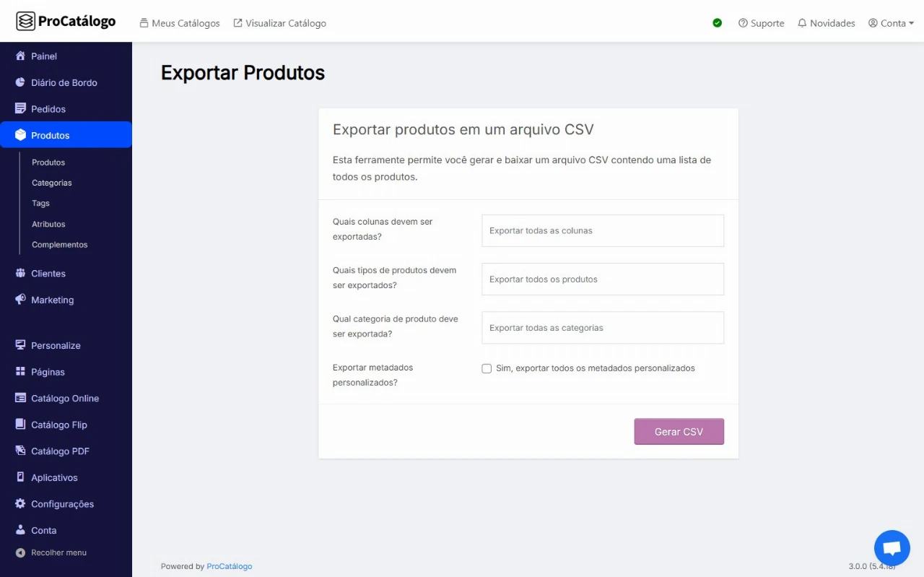The image size is (924, 577).
Task: Open the 'Exportar todos os produtos' selector
Action: (602, 279)
